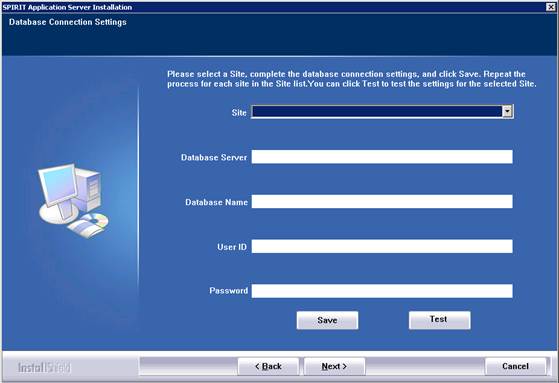Select the Site combo box field
Image resolution: width=559 pixels, height=383 pixels.
(383, 112)
